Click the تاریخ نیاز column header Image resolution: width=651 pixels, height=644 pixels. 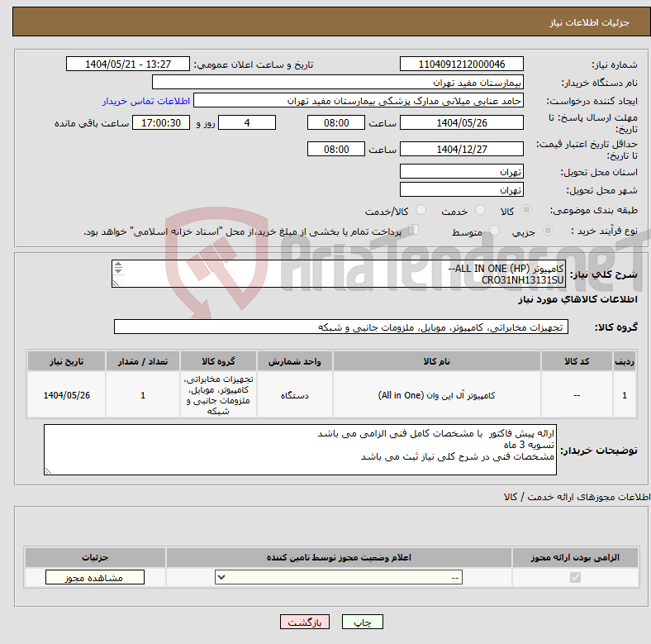(66, 361)
